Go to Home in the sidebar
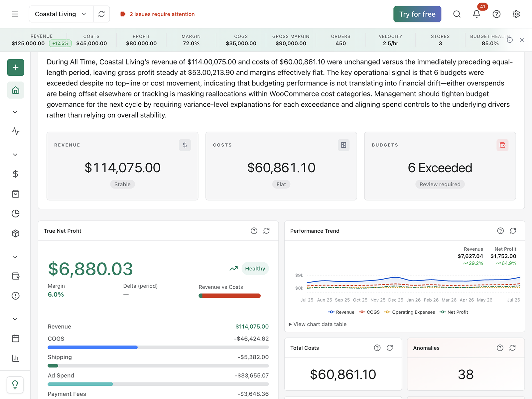The image size is (532, 399). coord(16,90)
